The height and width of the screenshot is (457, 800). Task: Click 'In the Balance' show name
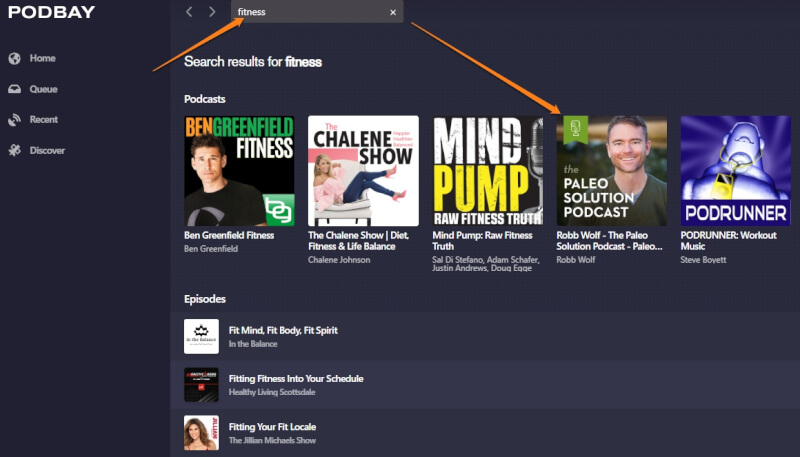(x=253, y=344)
